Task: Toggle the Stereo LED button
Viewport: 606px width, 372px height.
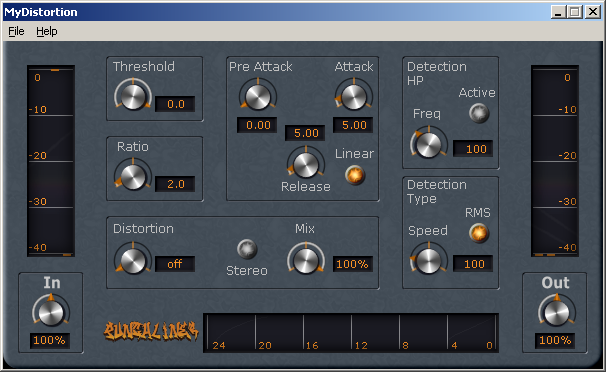Action: click(x=247, y=249)
